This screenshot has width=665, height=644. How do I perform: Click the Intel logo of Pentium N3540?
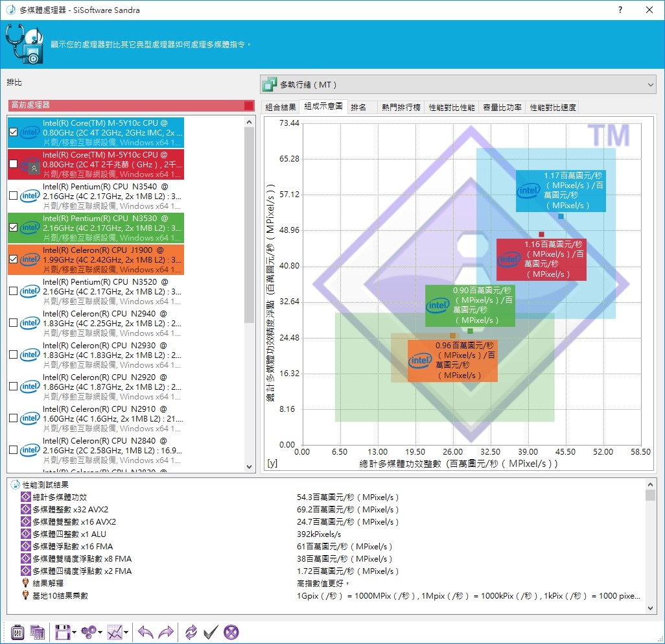tap(30, 196)
